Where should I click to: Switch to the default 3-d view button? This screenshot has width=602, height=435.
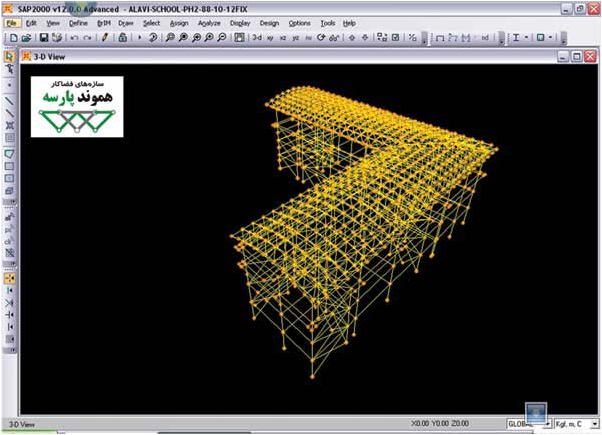(x=257, y=37)
